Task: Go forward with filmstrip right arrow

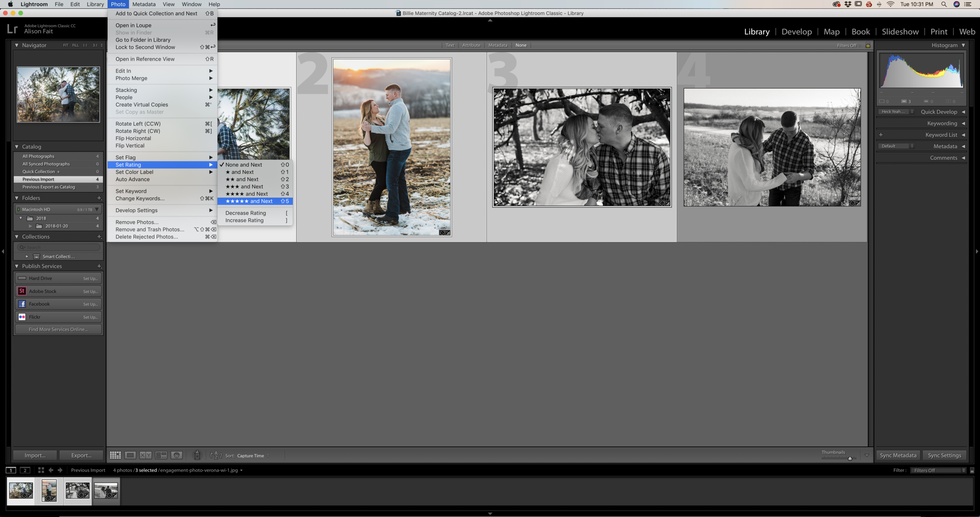Action: [60, 470]
